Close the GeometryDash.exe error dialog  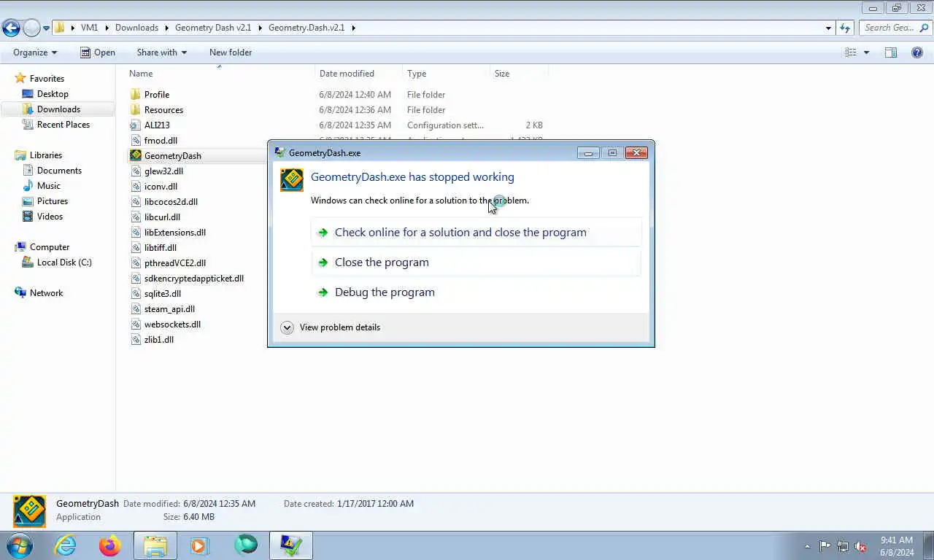tap(636, 152)
